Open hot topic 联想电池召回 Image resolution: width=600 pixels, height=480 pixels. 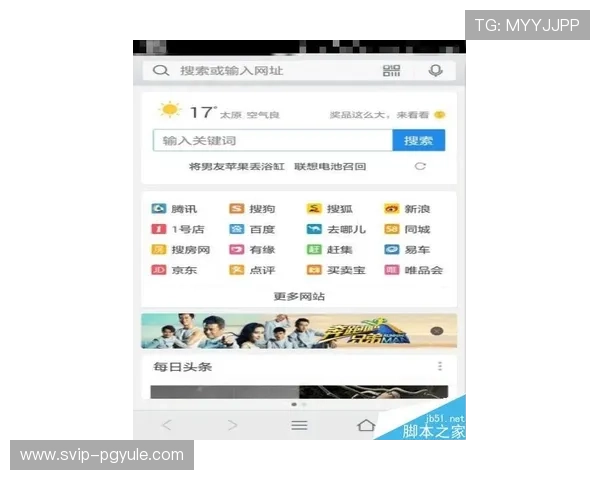pyautogui.click(x=330, y=167)
